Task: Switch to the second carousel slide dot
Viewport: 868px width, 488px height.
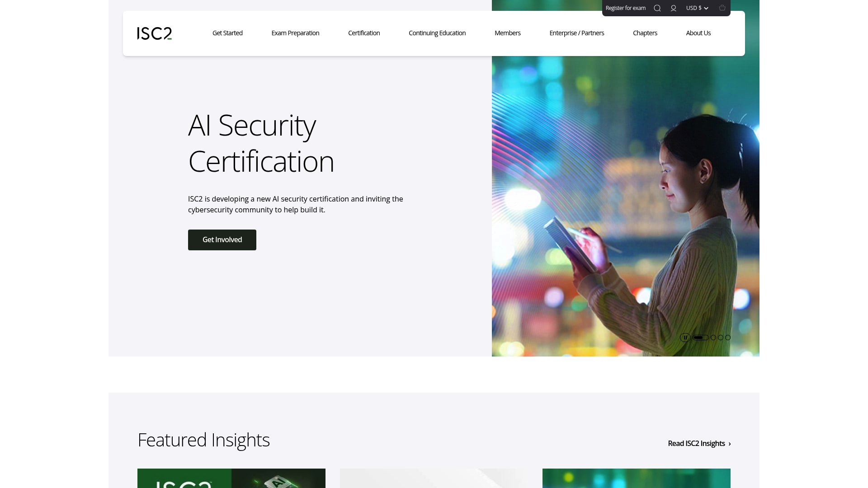Action: click(x=713, y=338)
